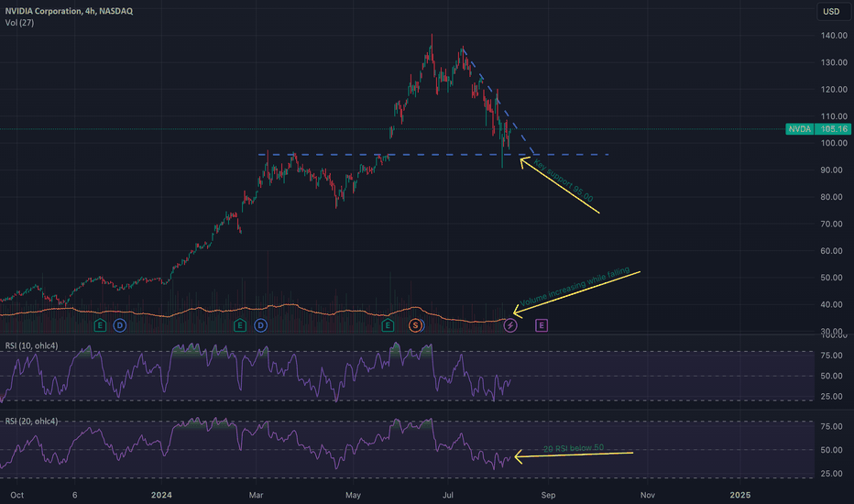Click the Vol (27) indicator label

[x=19, y=23]
